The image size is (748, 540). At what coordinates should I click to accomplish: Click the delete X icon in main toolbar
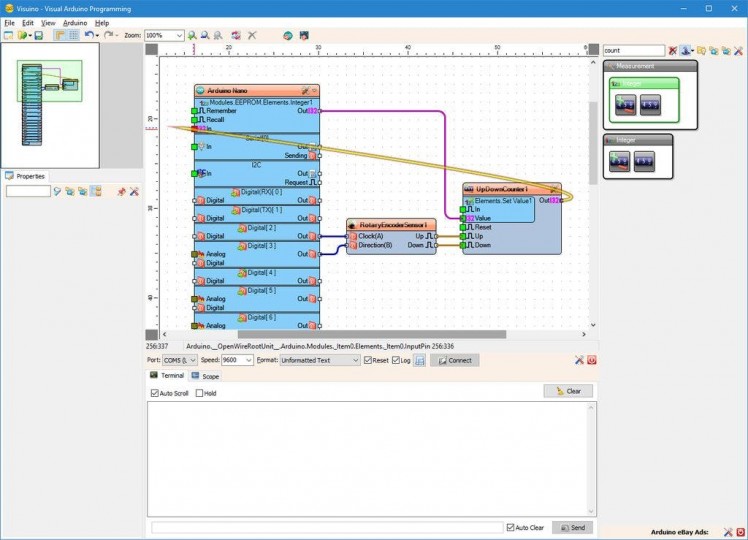click(252, 35)
